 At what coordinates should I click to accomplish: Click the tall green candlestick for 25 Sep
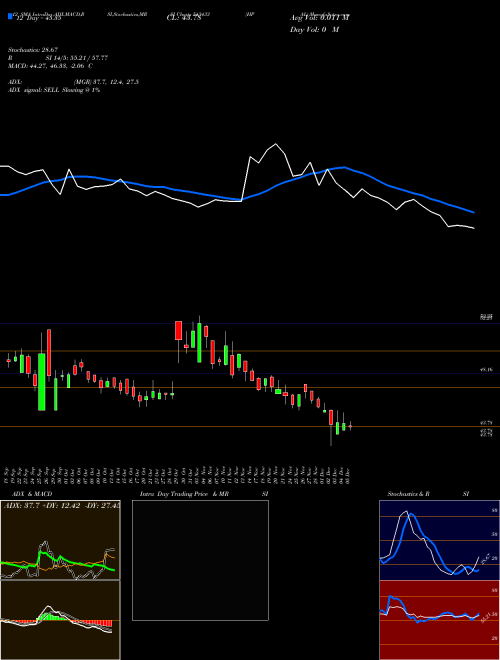(x=42, y=382)
